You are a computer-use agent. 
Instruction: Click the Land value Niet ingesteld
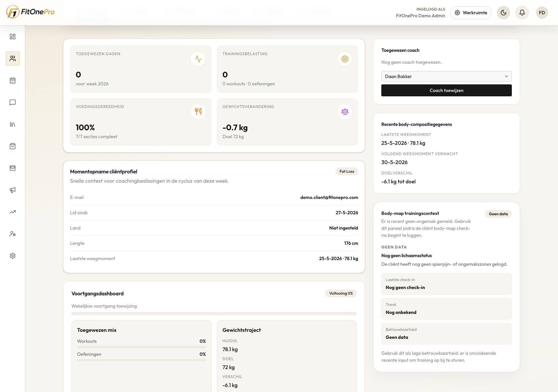point(343,228)
